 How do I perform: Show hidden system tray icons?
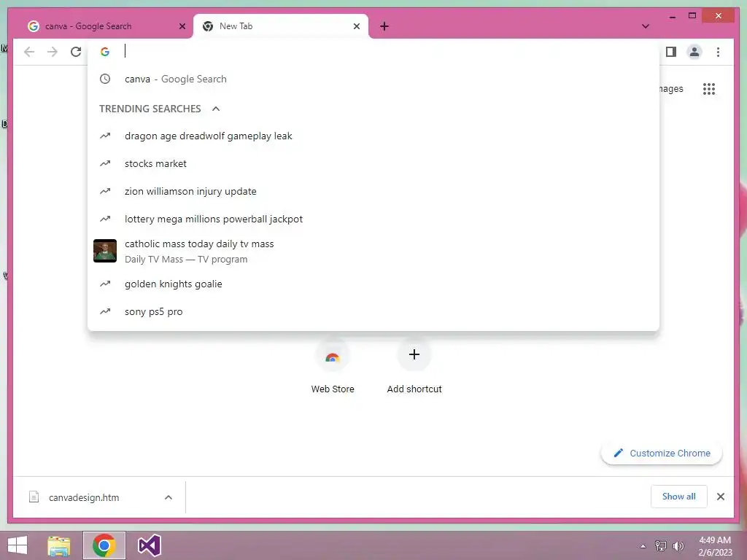click(x=643, y=546)
